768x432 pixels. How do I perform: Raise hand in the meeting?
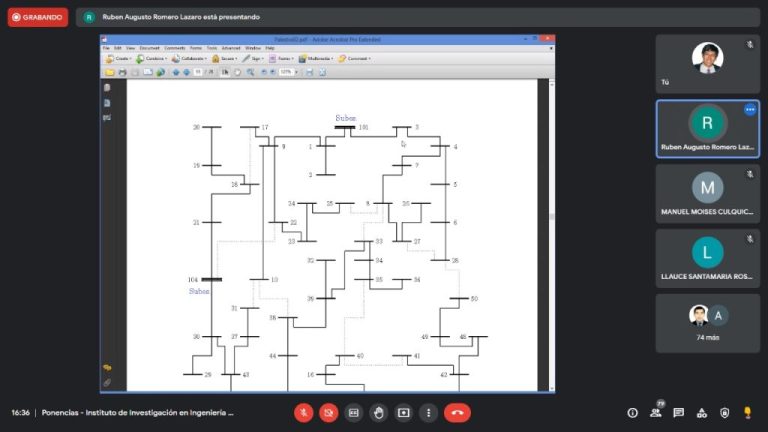pyautogui.click(x=379, y=412)
